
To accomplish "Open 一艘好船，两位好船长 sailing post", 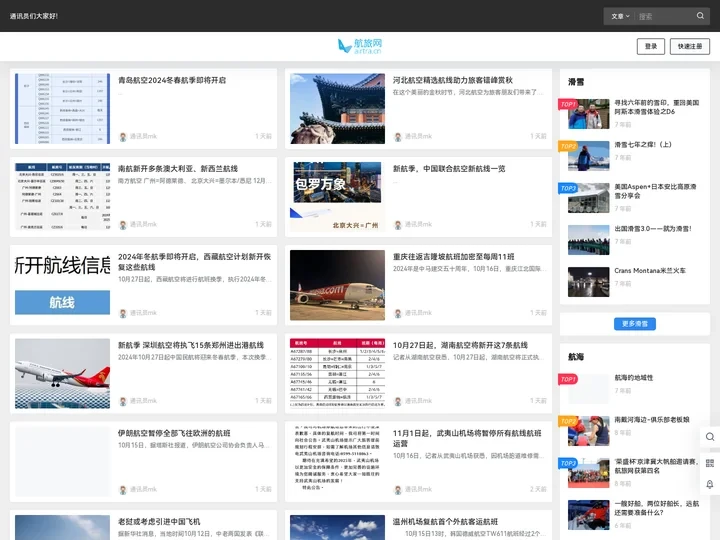I will [x=657, y=508].
